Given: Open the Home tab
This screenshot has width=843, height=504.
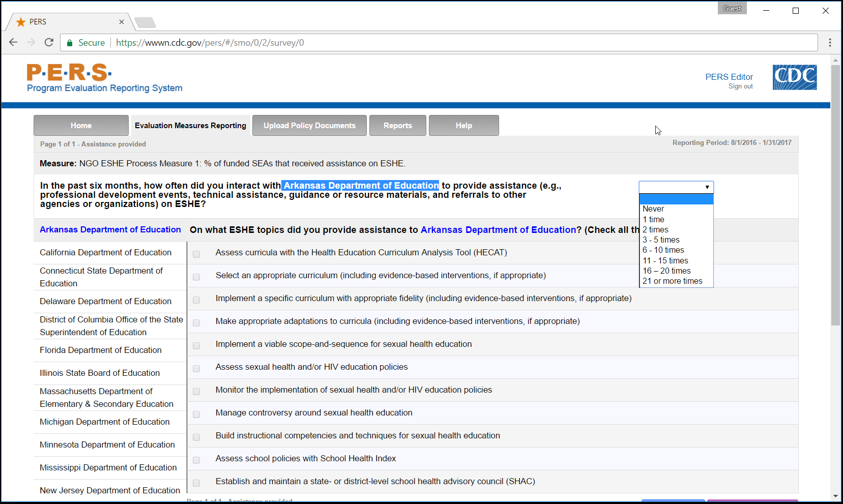Looking at the screenshot, I should (x=81, y=125).
